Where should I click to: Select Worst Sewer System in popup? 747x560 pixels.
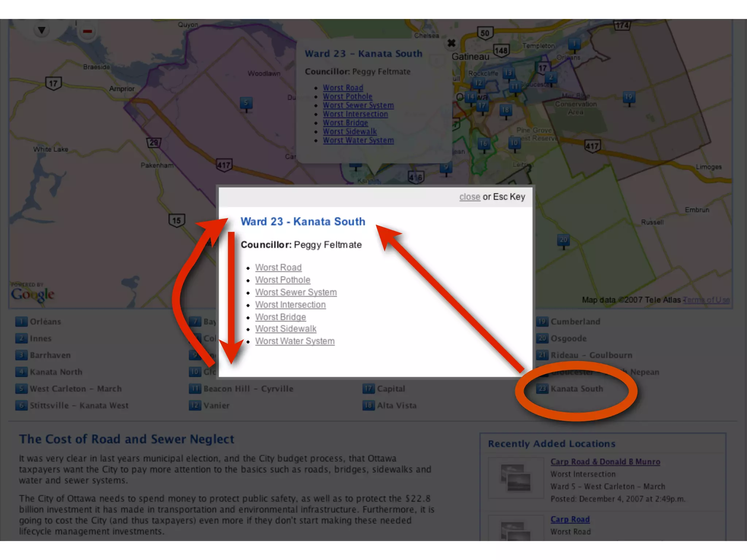pyautogui.click(x=296, y=292)
